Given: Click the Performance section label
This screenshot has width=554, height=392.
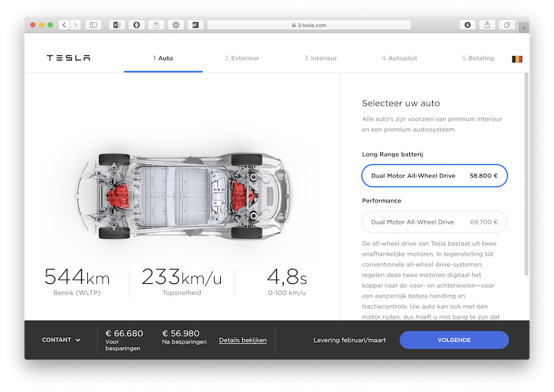Looking at the screenshot, I should (382, 200).
